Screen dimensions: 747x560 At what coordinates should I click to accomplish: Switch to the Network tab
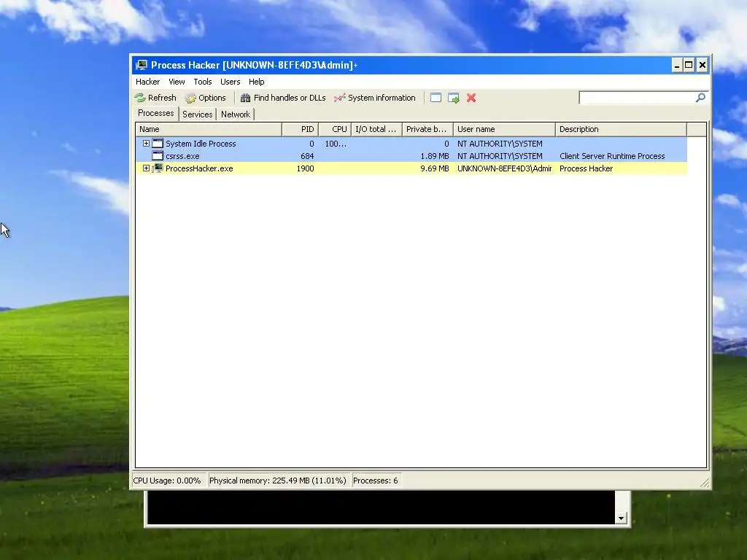click(x=236, y=114)
